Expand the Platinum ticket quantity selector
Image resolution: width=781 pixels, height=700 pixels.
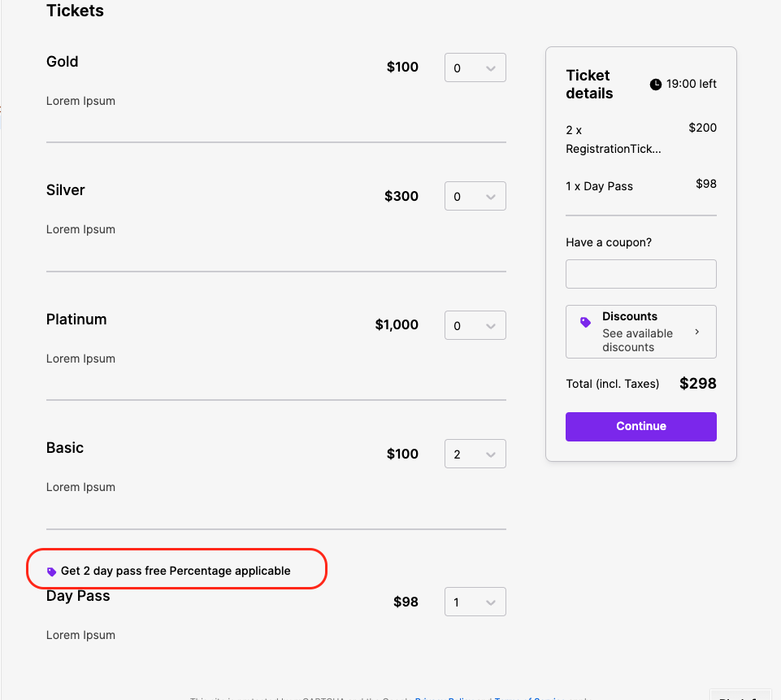[x=475, y=326]
